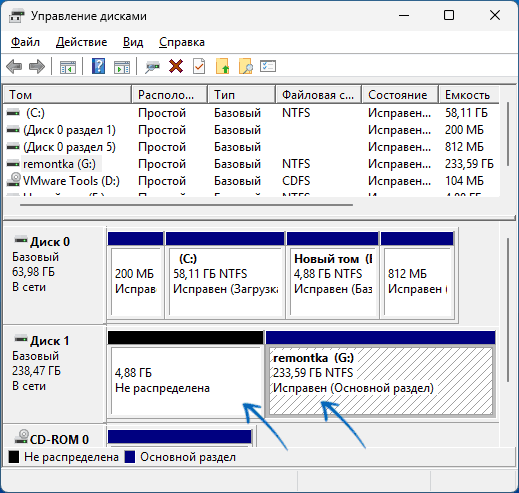Viewport: 519px width, 493px height.
Task: Sort by Состояние column header
Action: pos(399,95)
